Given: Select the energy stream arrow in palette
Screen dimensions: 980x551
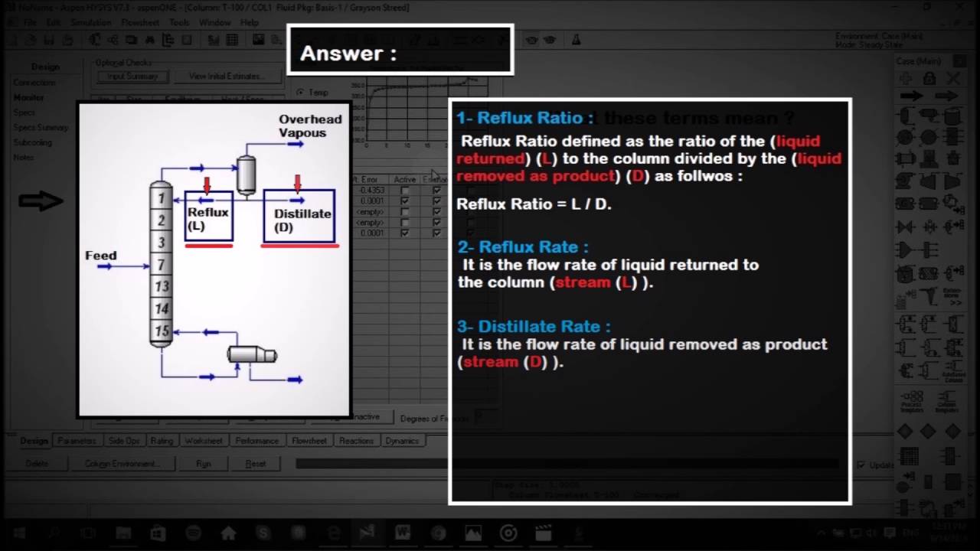Looking at the screenshot, I should pos(946,96).
